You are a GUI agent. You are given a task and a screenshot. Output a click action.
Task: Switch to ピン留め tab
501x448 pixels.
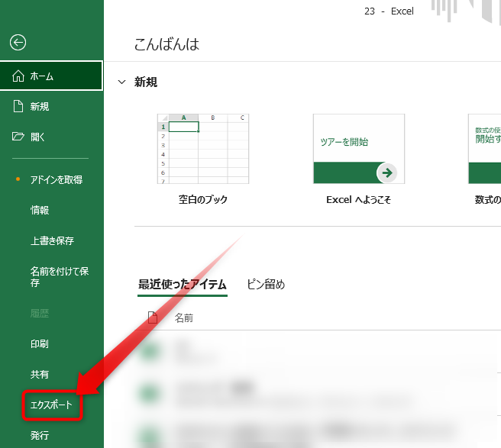click(x=266, y=284)
